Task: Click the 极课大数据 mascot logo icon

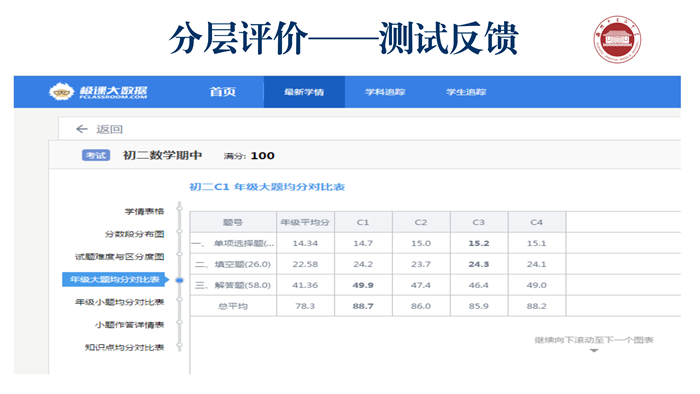Action: pos(61,91)
